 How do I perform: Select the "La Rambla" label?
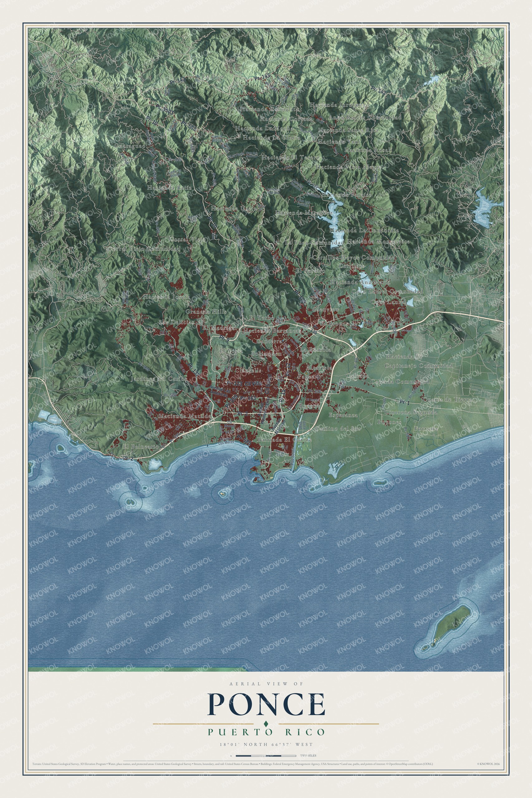click(315, 349)
